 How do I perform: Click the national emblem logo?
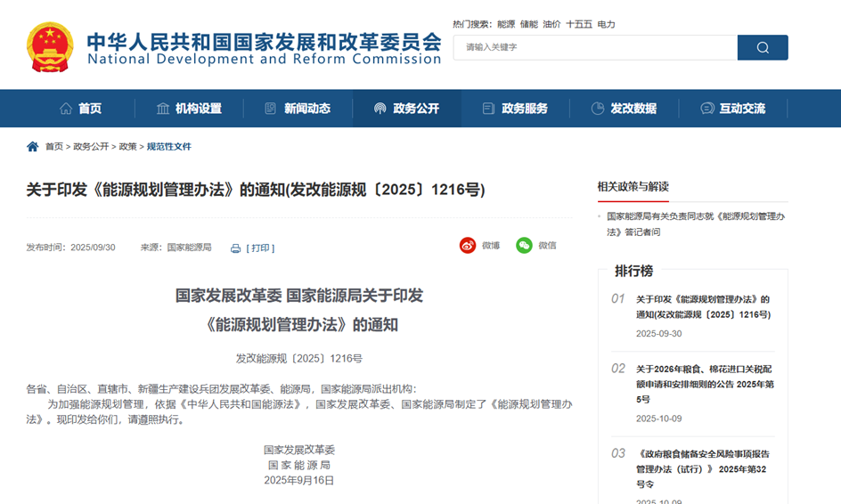50,47
